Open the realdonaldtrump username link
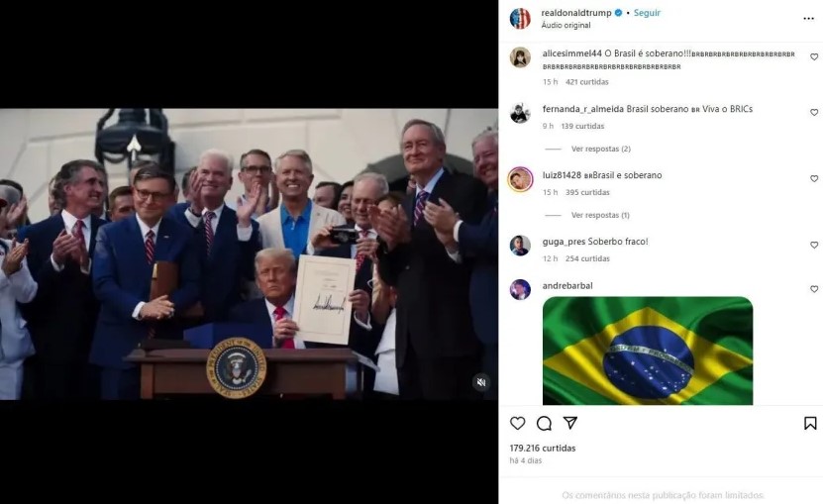The image size is (823, 504). click(576, 13)
